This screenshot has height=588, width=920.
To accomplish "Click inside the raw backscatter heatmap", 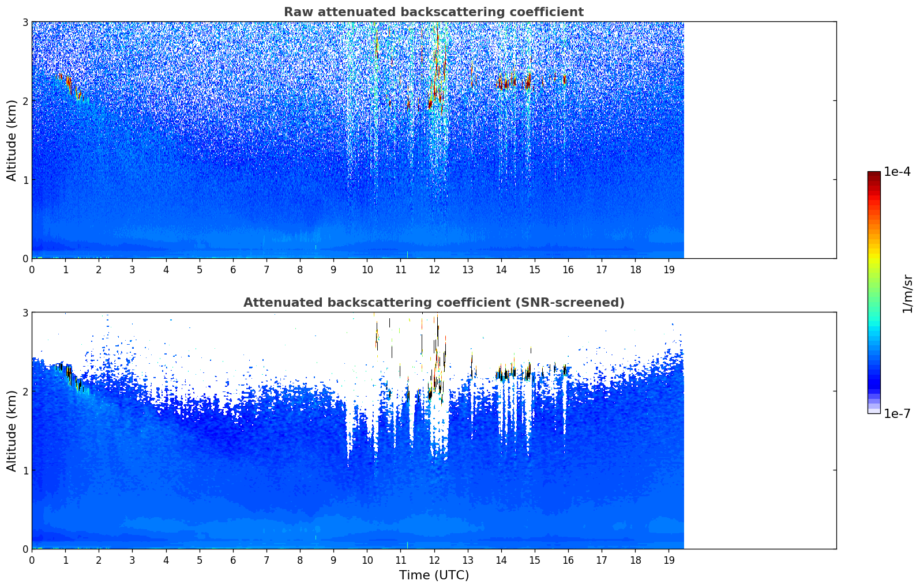I will pos(358,140).
